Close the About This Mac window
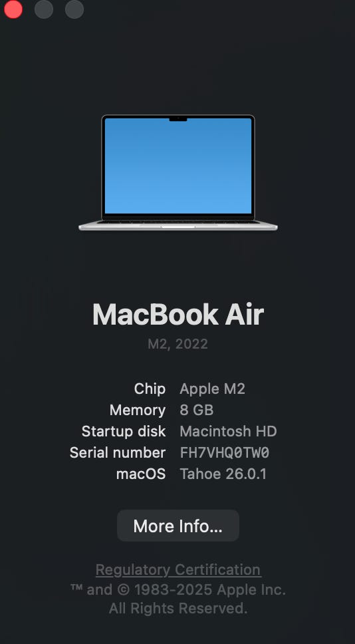 (13, 9)
